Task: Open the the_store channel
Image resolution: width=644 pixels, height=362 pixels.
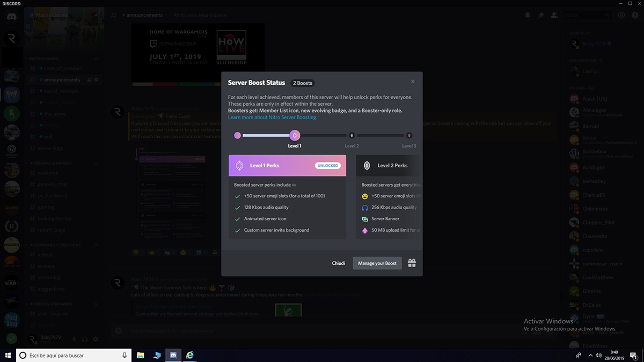Action: [x=63, y=114]
